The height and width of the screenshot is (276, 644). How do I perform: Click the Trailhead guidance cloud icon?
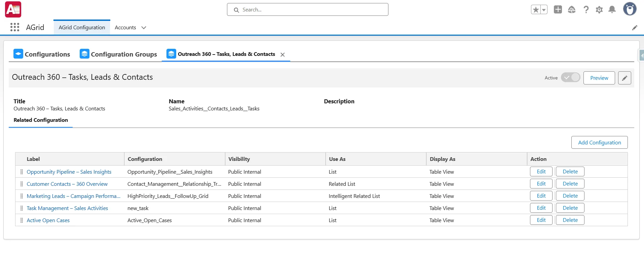[x=572, y=9]
